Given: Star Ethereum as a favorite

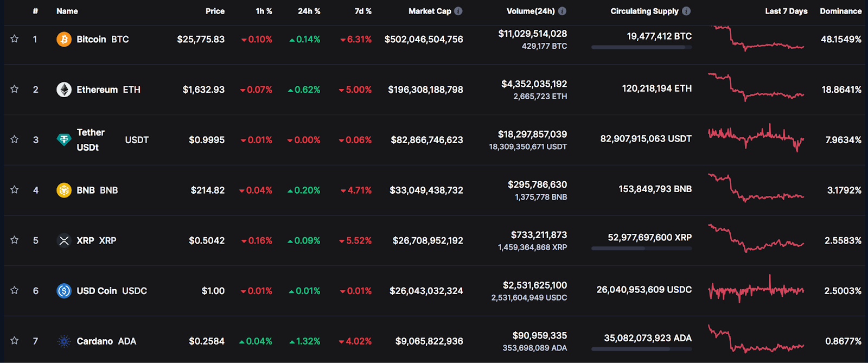Looking at the screenshot, I should tap(15, 90).
